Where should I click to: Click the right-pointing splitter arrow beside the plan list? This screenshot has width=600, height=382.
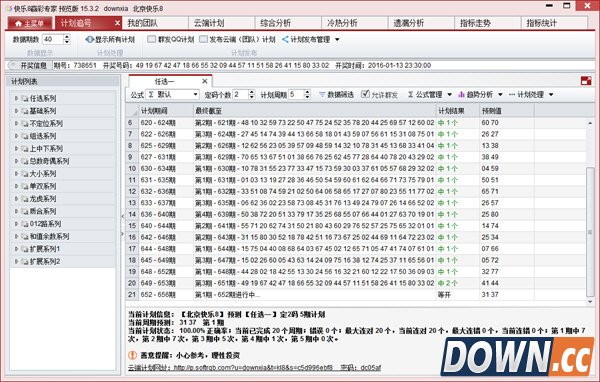(x=122, y=233)
